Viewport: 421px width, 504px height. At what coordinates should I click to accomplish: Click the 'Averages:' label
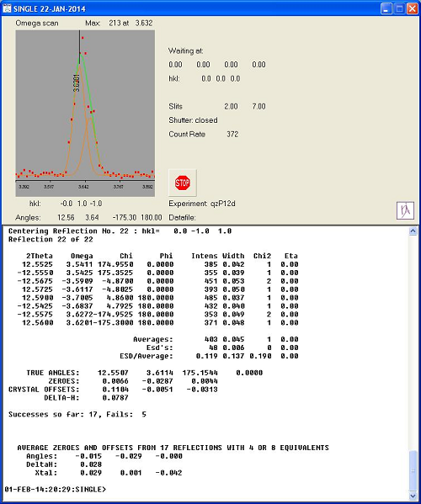click(153, 339)
